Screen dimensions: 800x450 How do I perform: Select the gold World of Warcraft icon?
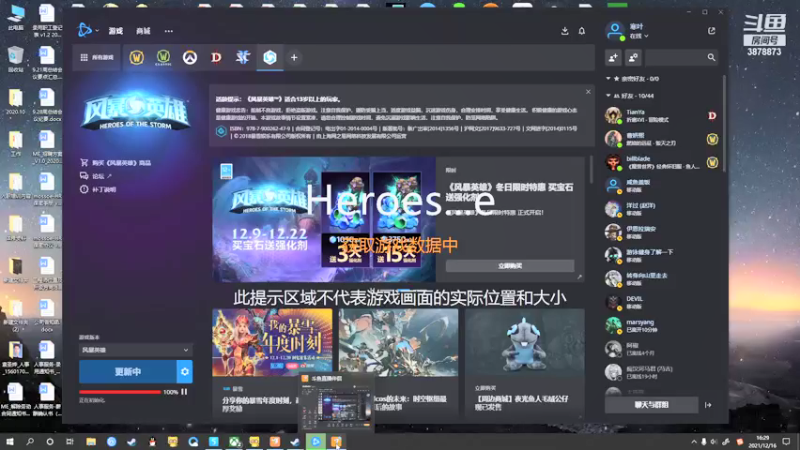136,58
